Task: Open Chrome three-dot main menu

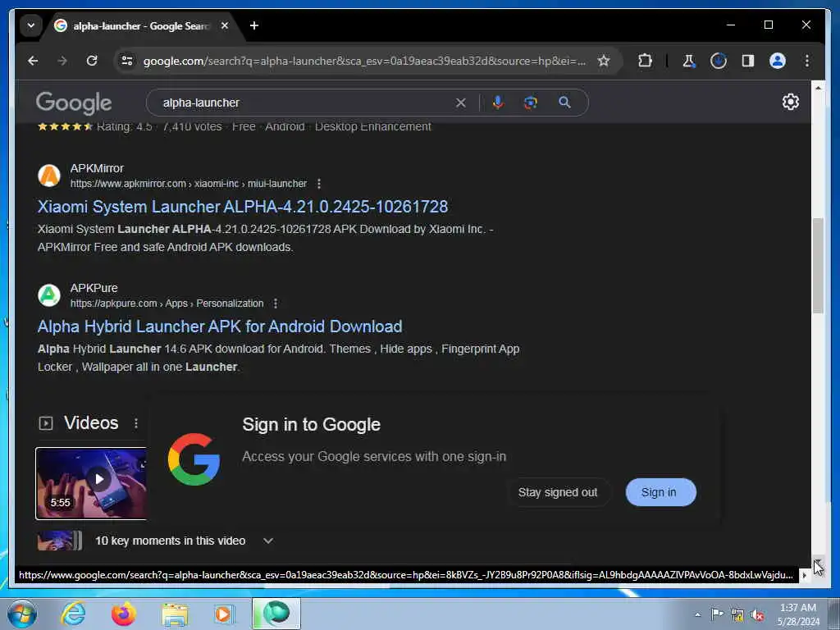Action: point(807,61)
